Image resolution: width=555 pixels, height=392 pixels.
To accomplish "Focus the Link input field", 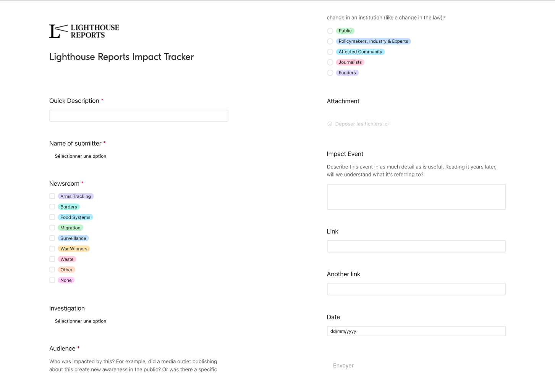I will pyautogui.click(x=416, y=246).
